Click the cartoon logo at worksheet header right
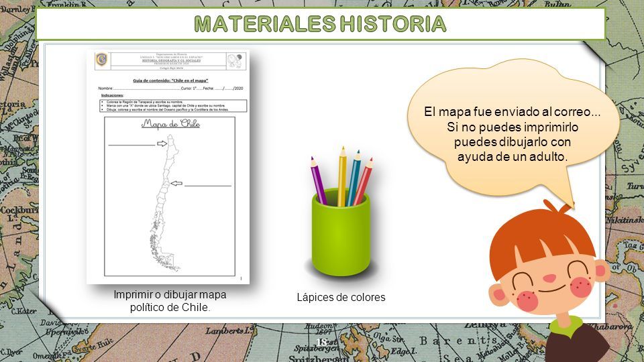The height and width of the screenshot is (362, 644). point(235,61)
